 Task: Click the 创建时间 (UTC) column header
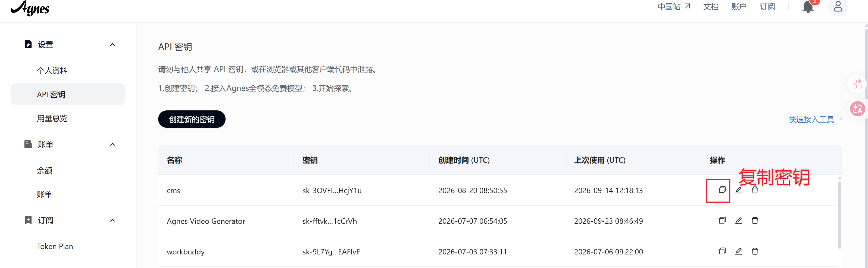[464, 160]
